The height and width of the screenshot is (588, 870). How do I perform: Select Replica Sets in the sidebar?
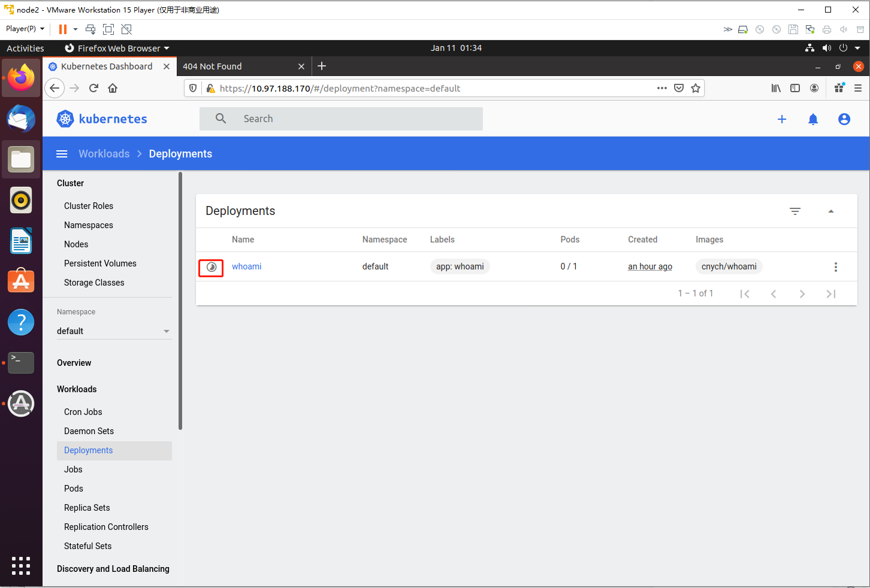click(x=87, y=508)
